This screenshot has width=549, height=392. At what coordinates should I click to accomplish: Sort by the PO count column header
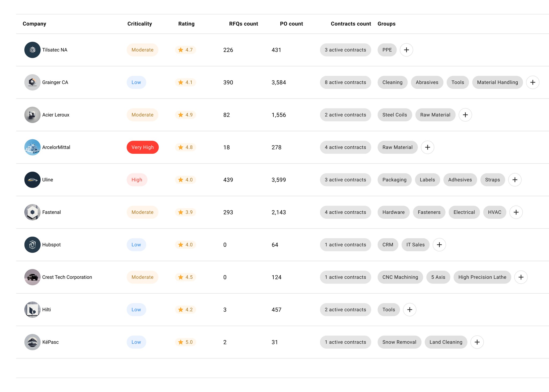(291, 24)
